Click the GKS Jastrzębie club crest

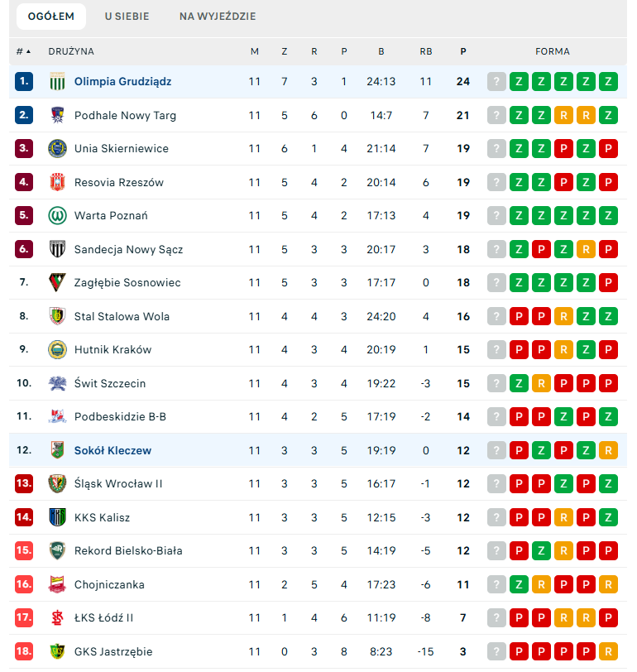click(x=57, y=651)
